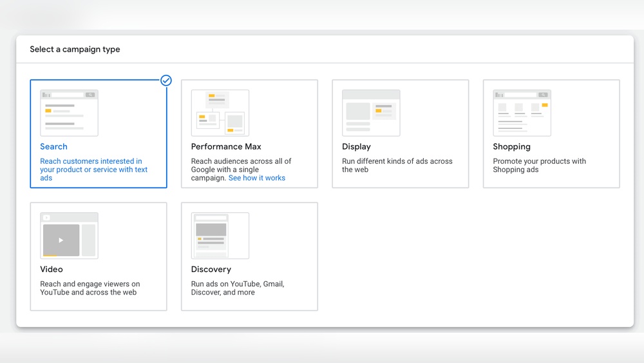Toggle the blue checkmark on Search card
Screen dimensions: 644x363
(x=166, y=81)
